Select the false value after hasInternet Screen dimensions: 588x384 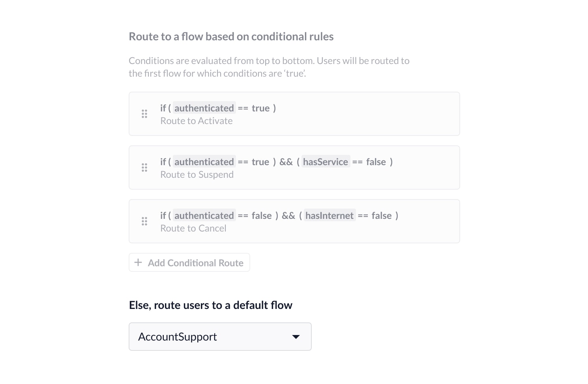pyautogui.click(x=381, y=216)
